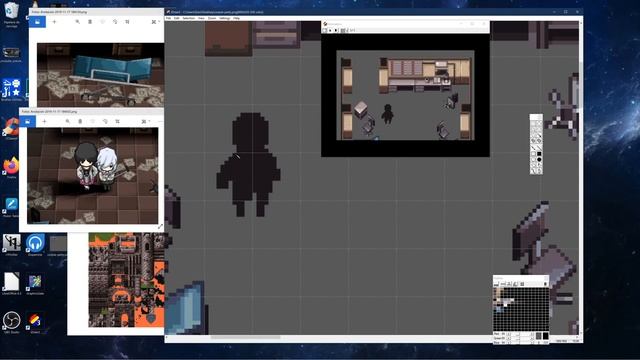640x360 pixels.
Task: Select the filled rectangle tool in the tool palette
Action: click(x=539, y=154)
